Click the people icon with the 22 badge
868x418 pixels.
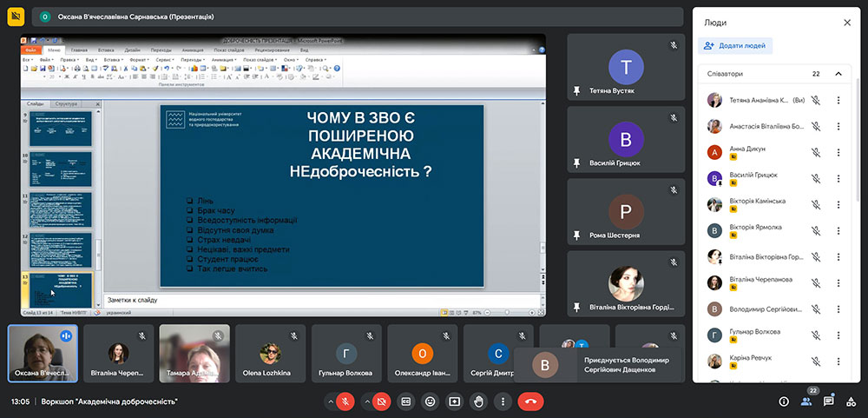point(806,401)
